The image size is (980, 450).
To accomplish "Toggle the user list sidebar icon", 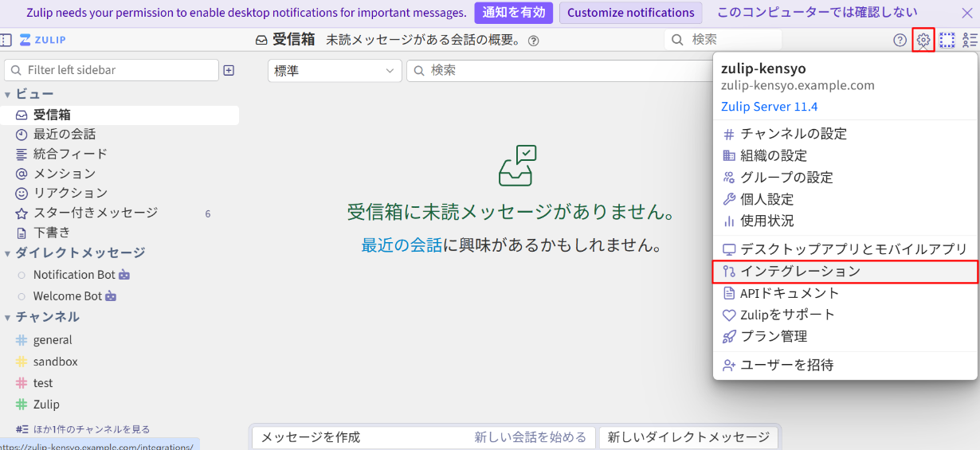I will click(970, 40).
